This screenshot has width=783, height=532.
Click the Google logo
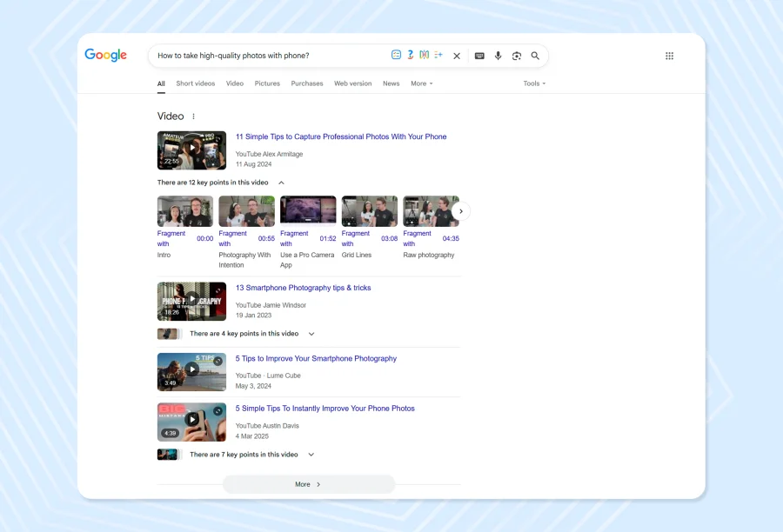point(105,55)
